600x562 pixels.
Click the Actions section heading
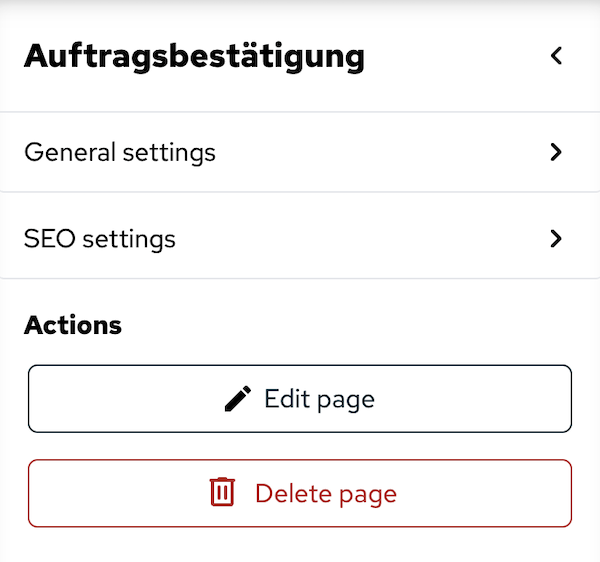(x=73, y=325)
